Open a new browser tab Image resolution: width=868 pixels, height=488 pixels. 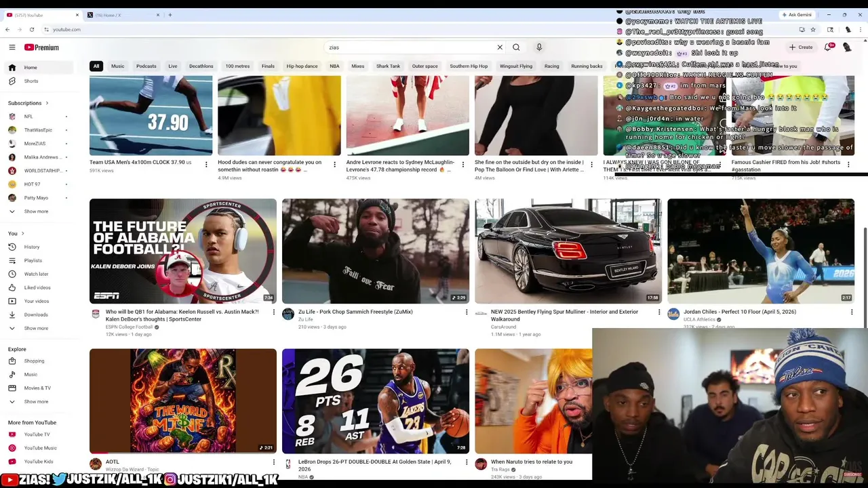170,15
